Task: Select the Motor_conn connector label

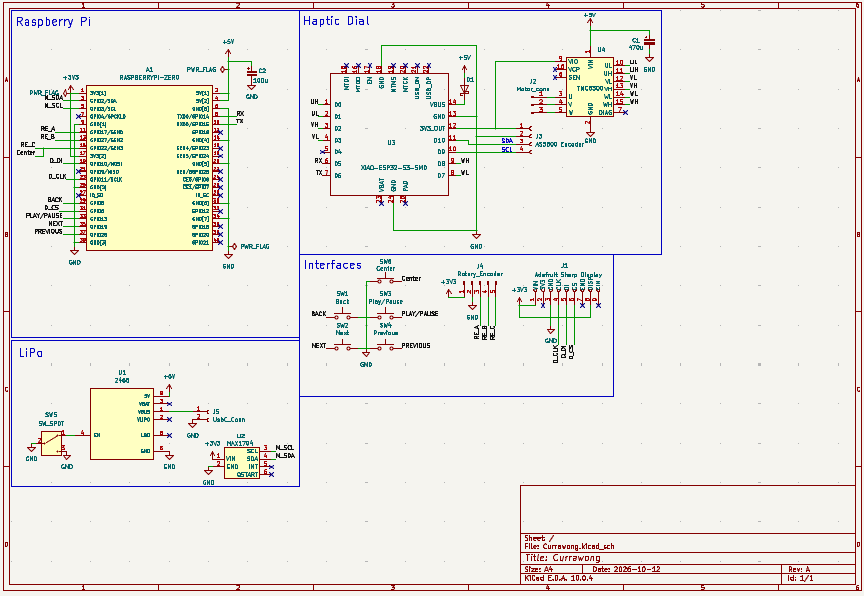Action: coord(533,89)
